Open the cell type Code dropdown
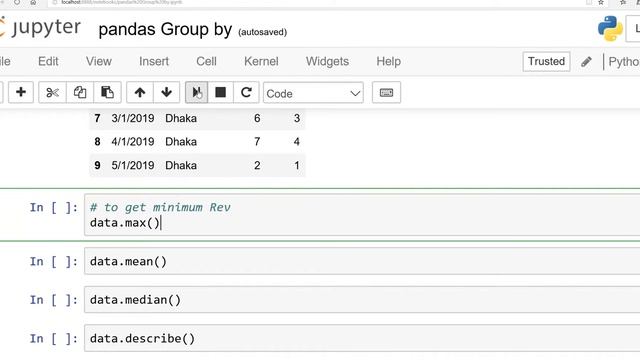This screenshot has width=640, height=360. tap(313, 93)
